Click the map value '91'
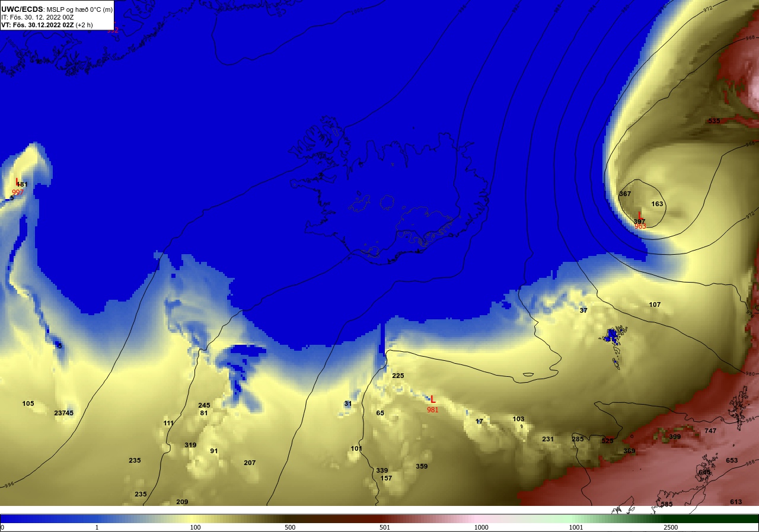The width and height of the screenshot is (759, 532). [214, 451]
